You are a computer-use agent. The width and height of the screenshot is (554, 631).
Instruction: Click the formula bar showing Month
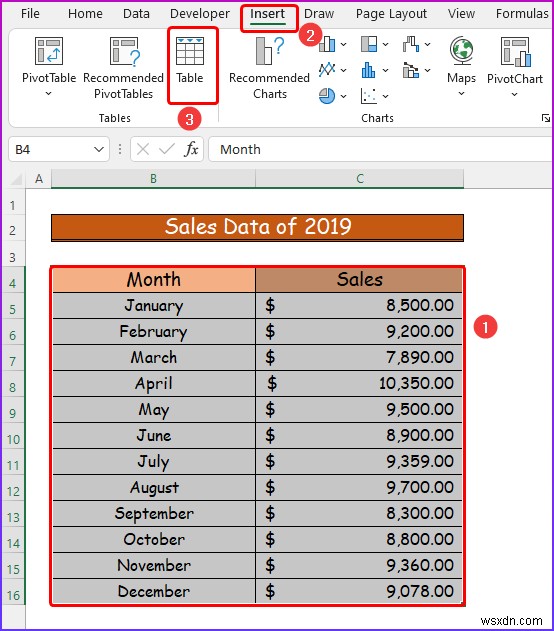coord(380,149)
